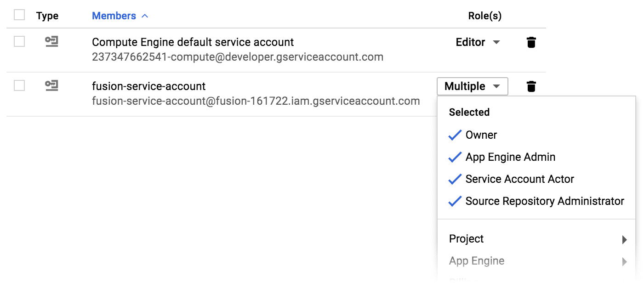Sort the table by Members
The height and width of the screenshot is (288, 644).
[114, 15]
